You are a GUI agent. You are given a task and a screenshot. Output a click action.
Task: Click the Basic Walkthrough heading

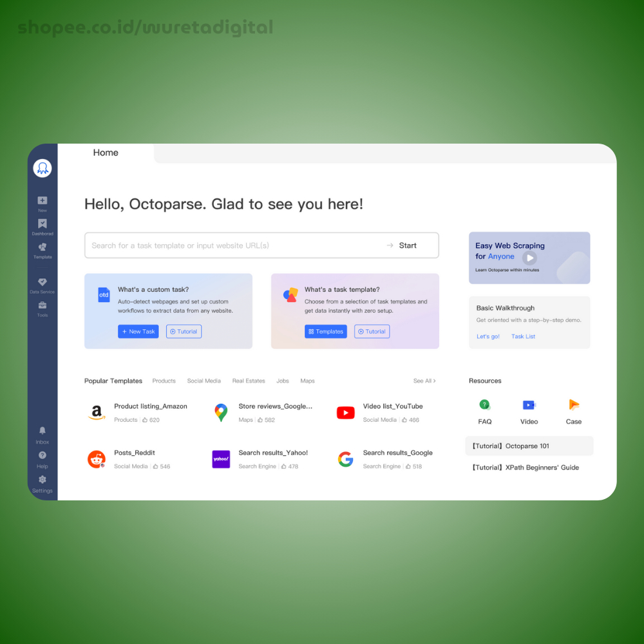tap(505, 308)
